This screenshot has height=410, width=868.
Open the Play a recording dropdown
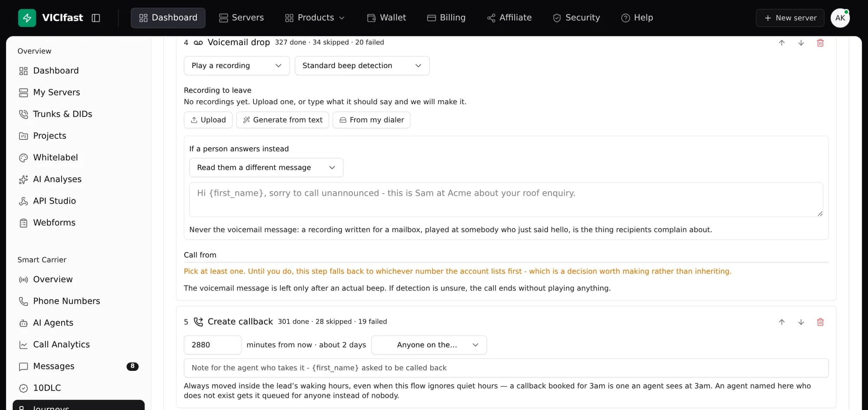(237, 66)
